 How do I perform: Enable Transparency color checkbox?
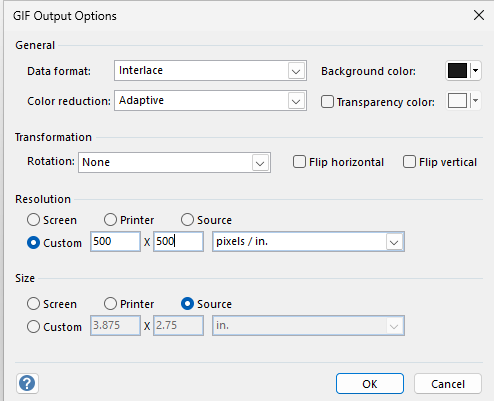pyautogui.click(x=327, y=102)
